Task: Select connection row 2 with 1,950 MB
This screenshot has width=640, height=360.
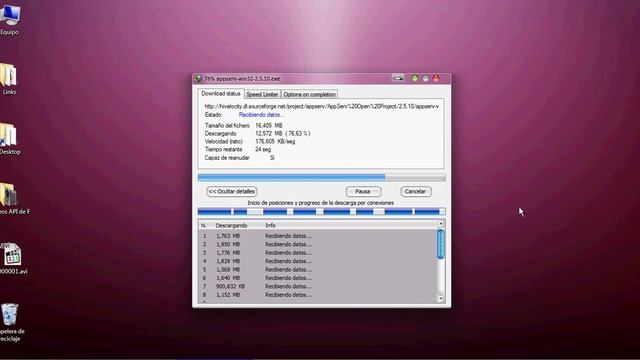Action: point(318,244)
